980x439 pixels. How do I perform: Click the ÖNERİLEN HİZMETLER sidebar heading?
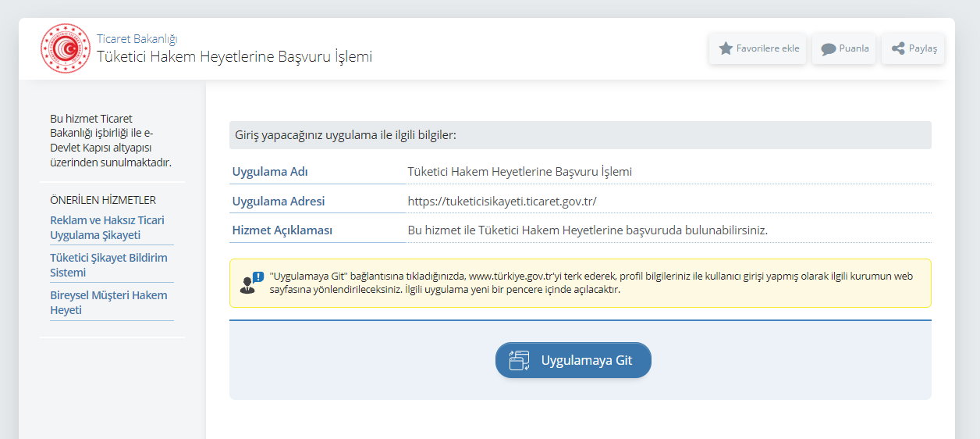[103, 200]
